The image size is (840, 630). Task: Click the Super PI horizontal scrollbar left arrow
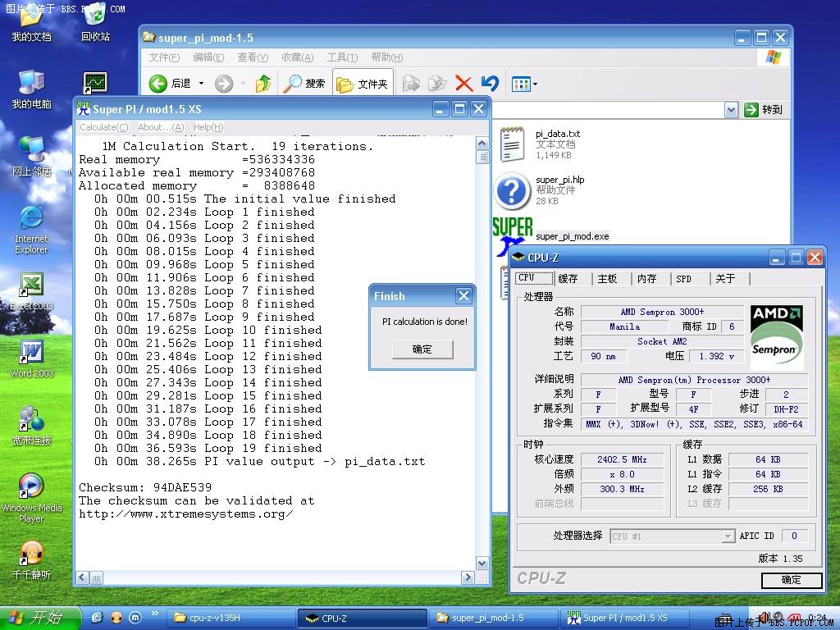click(83, 577)
